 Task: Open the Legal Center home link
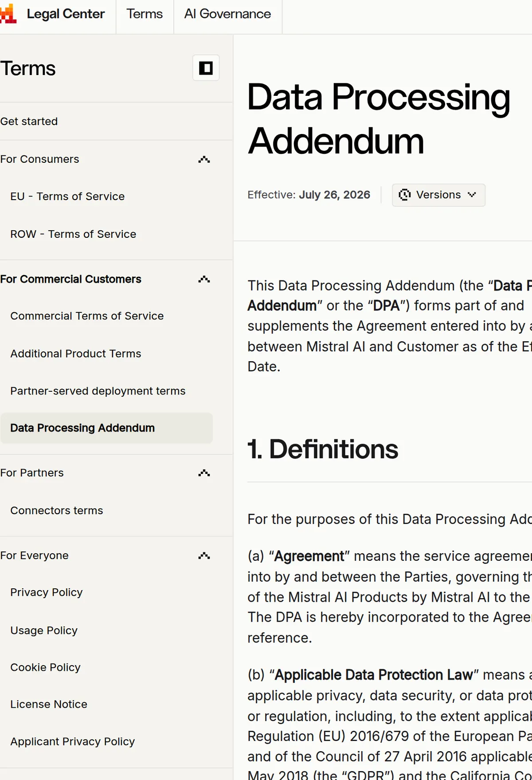pyautogui.click(x=66, y=14)
